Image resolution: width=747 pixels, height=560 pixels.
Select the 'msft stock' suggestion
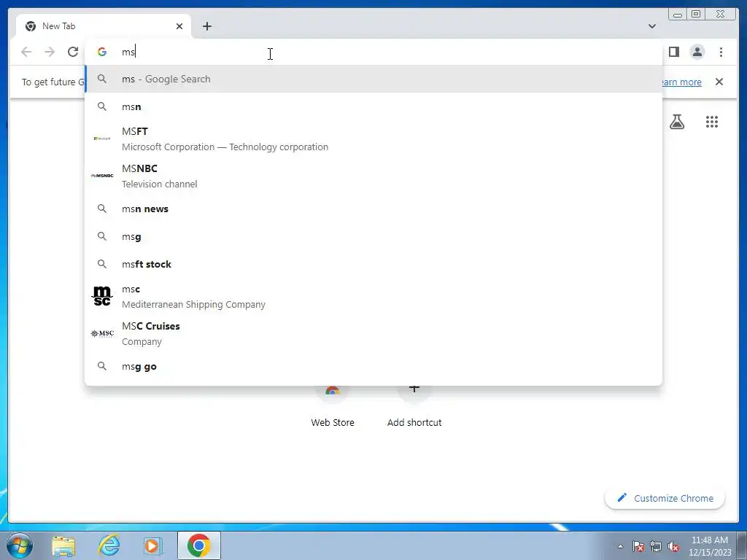pyautogui.click(x=373, y=264)
